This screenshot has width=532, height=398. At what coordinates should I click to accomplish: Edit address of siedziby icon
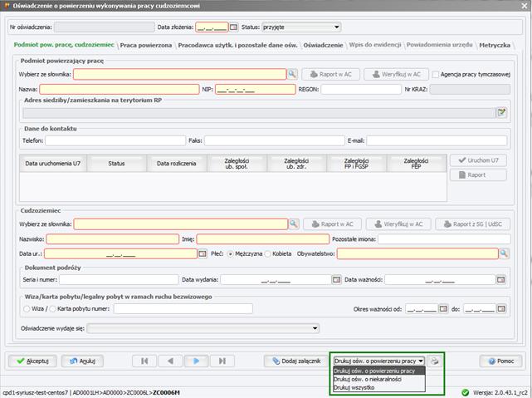click(501, 112)
